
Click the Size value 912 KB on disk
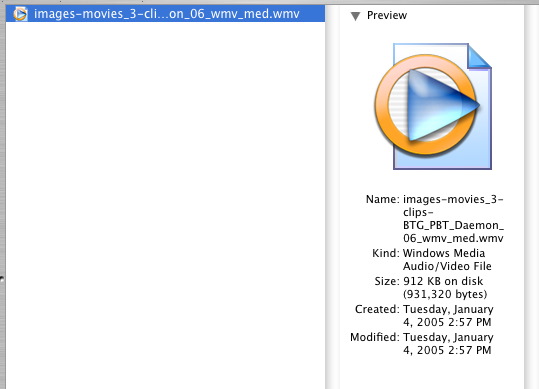(443, 281)
